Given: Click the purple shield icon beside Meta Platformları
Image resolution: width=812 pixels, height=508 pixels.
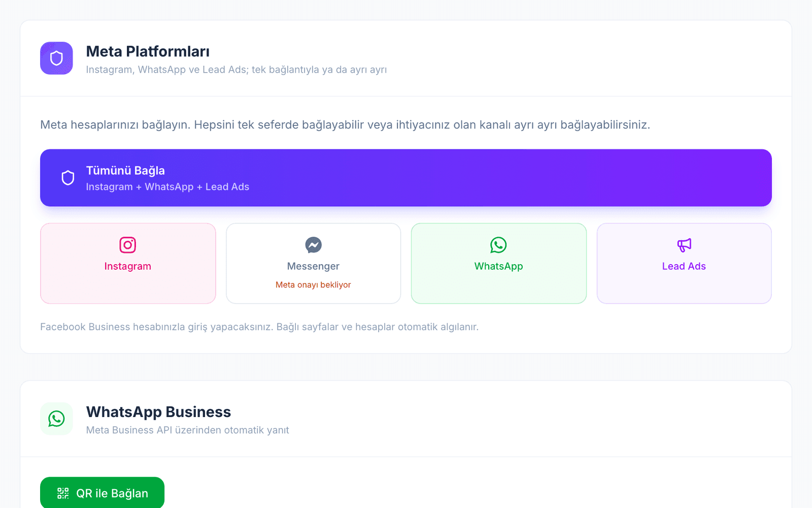Looking at the screenshot, I should pos(56,58).
